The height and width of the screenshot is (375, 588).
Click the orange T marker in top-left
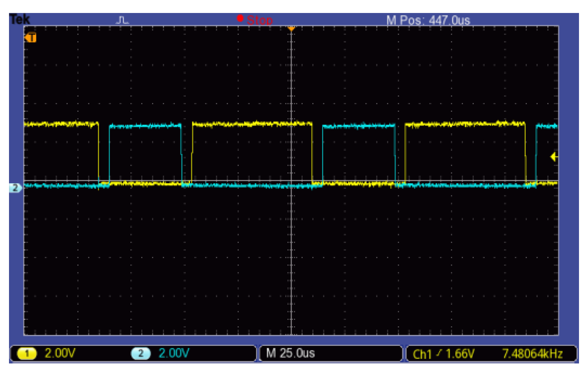31,37
